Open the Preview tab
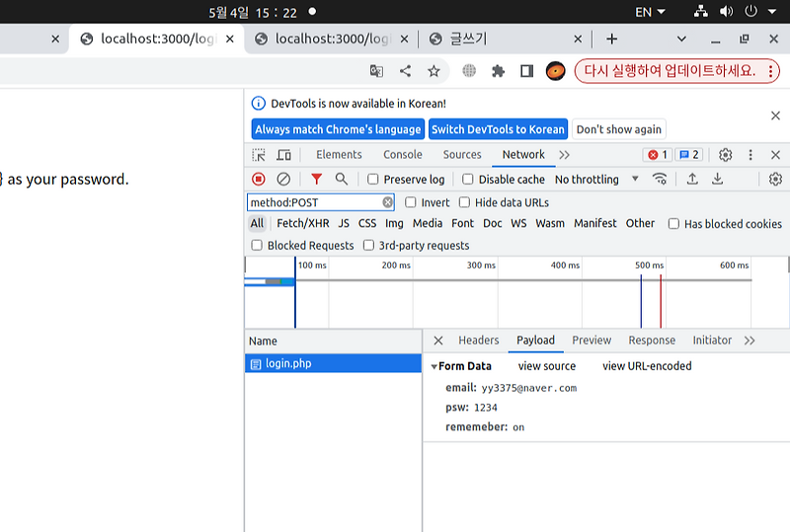 tap(592, 341)
